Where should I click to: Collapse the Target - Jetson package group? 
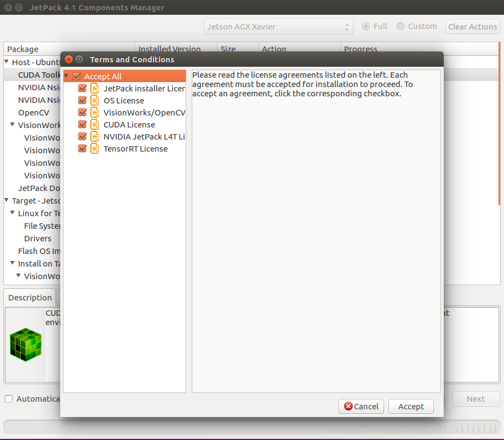pos(7,200)
